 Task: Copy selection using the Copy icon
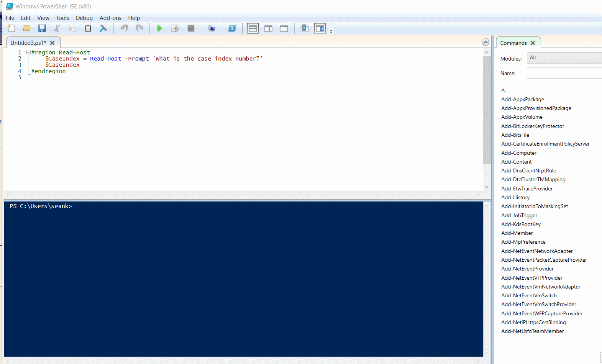tap(72, 28)
